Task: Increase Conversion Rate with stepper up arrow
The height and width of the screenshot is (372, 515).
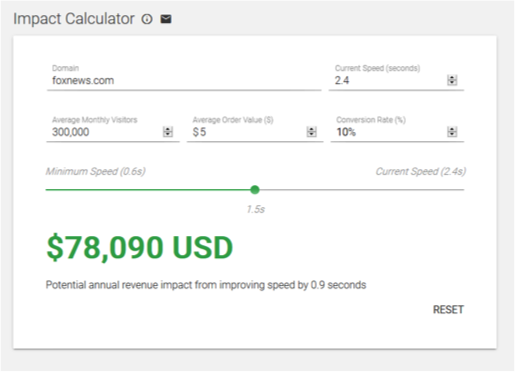Action: coord(452,129)
